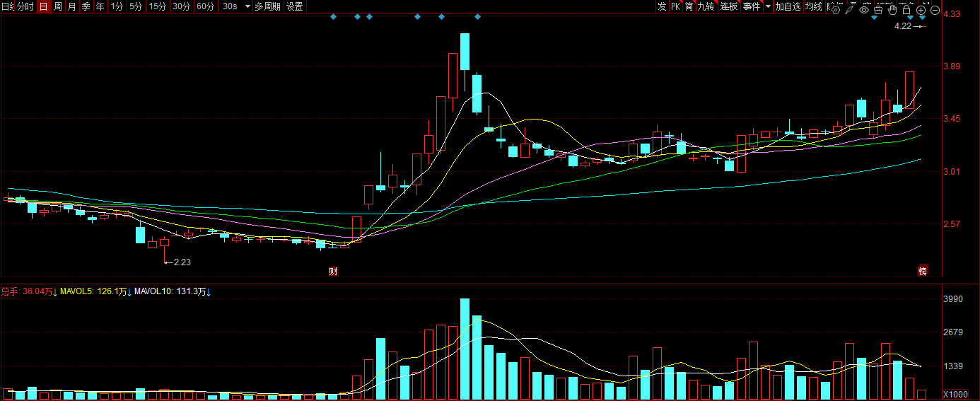Select the hand pan tool icon
Screen dimensions: 980x401
[892, 10]
